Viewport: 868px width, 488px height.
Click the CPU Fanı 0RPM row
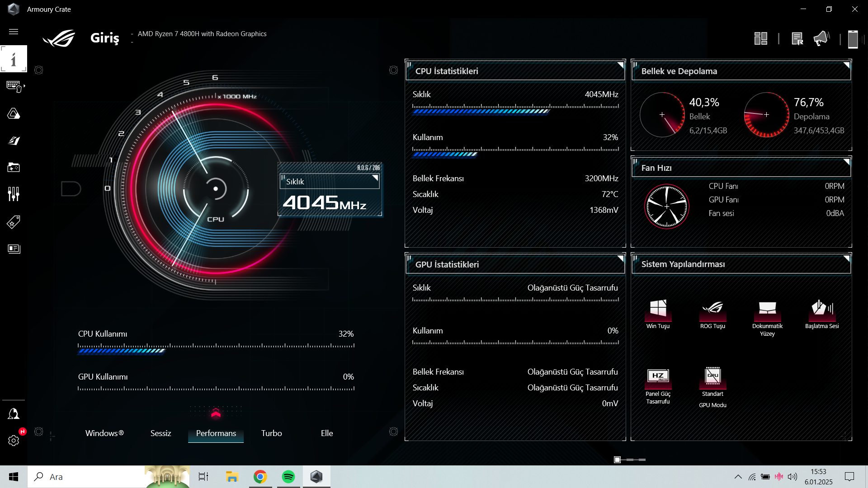(776, 186)
